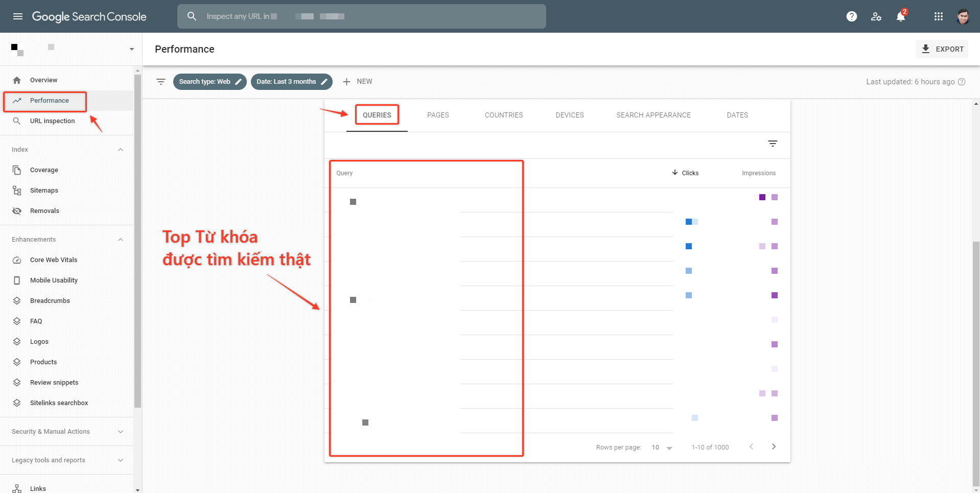The height and width of the screenshot is (493, 980).
Task: Add a NEW filter
Action: 358,82
